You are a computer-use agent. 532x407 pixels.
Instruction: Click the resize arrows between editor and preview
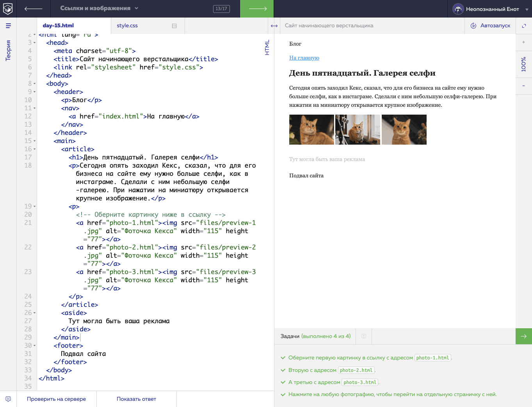point(274,26)
